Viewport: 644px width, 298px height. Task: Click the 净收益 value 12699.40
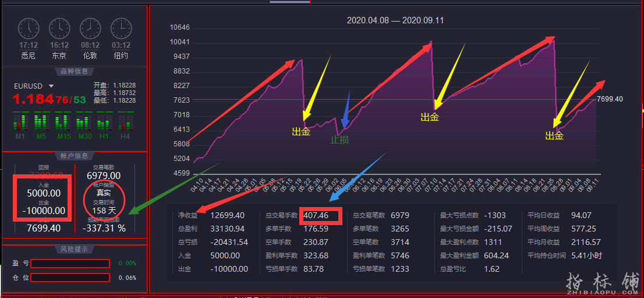(228, 215)
